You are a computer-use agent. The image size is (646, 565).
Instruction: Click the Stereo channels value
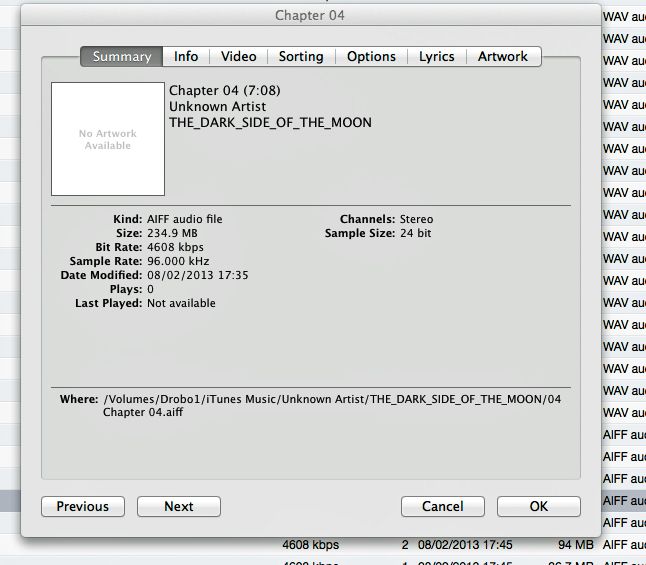[x=417, y=219]
